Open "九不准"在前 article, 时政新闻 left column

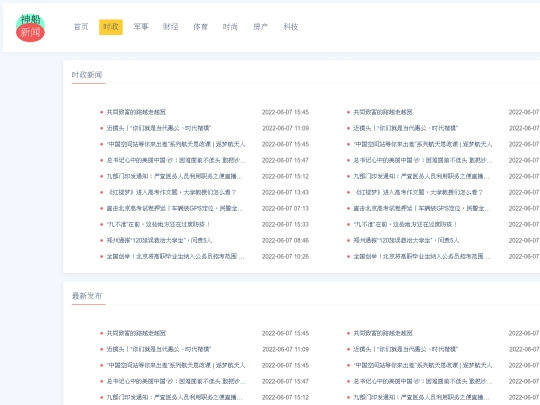click(x=158, y=224)
